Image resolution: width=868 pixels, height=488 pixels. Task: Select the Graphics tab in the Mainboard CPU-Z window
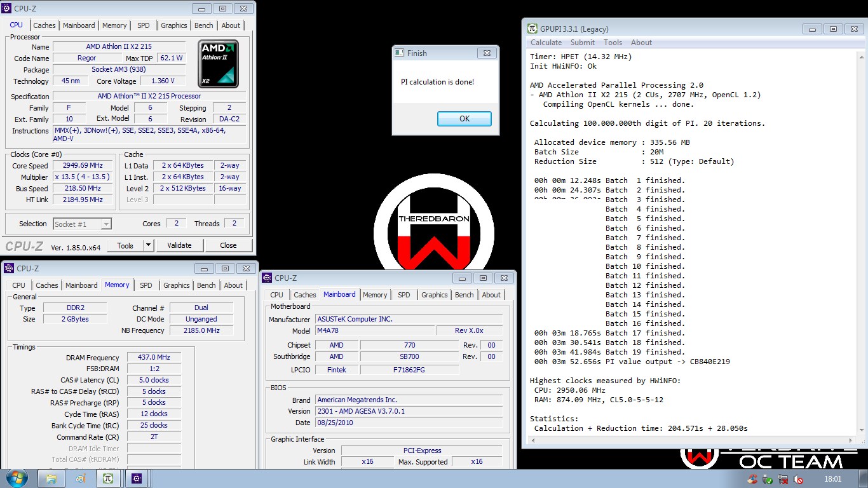point(435,295)
